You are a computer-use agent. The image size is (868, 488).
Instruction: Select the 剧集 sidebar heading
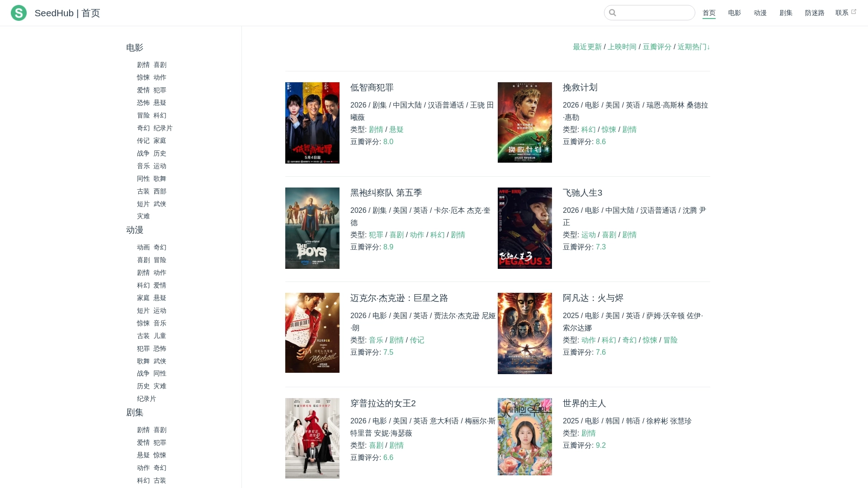135,413
